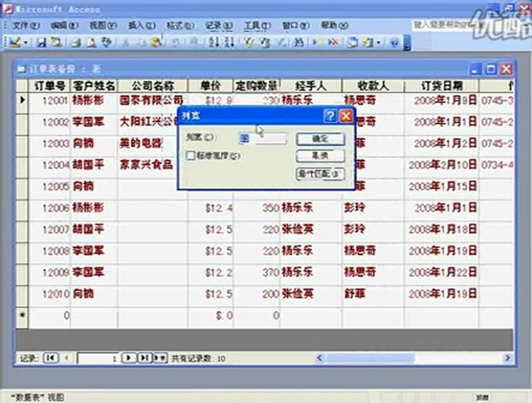Screen dimensions: 532x403
Task: Select the 客户姓名 column header
Action: tap(94, 86)
